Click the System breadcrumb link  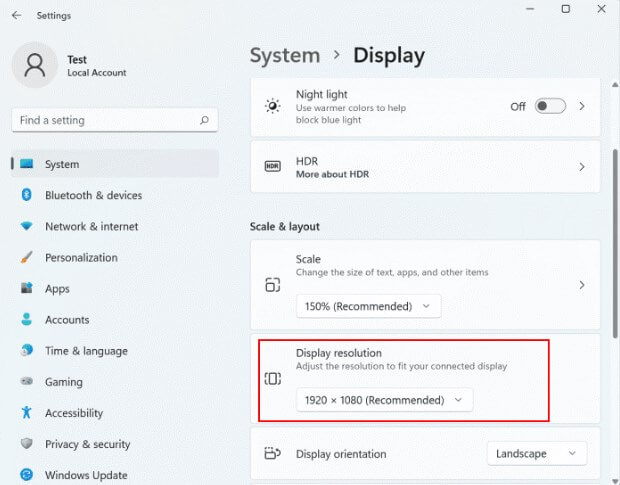[x=284, y=56]
